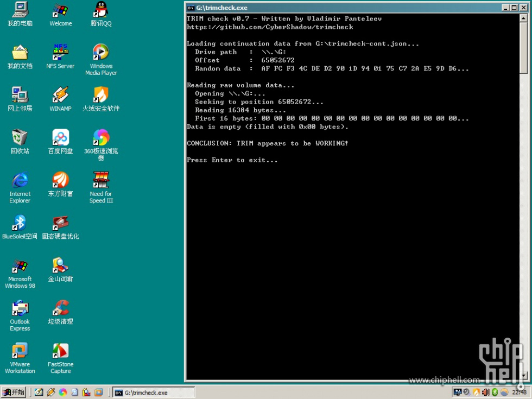This screenshot has width=532, height=399.
Task: Click 'Data is empty' console line
Action: (x=267, y=126)
